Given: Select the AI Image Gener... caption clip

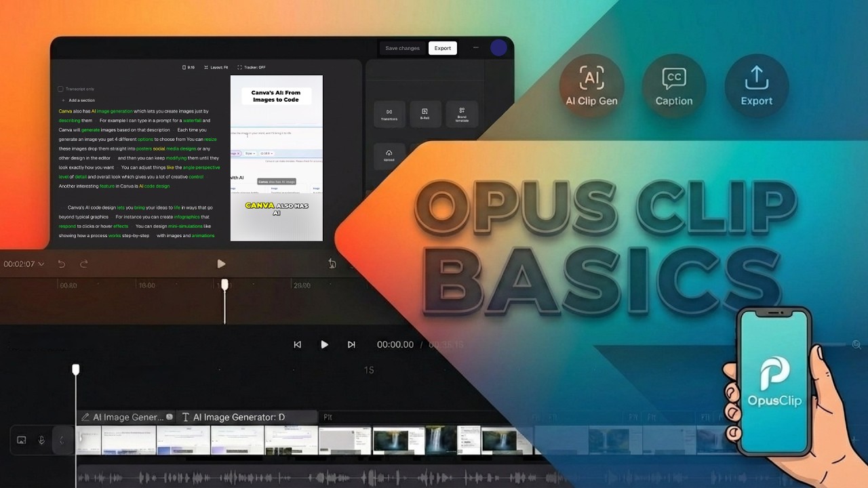Looking at the screenshot, I should coord(126,418).
